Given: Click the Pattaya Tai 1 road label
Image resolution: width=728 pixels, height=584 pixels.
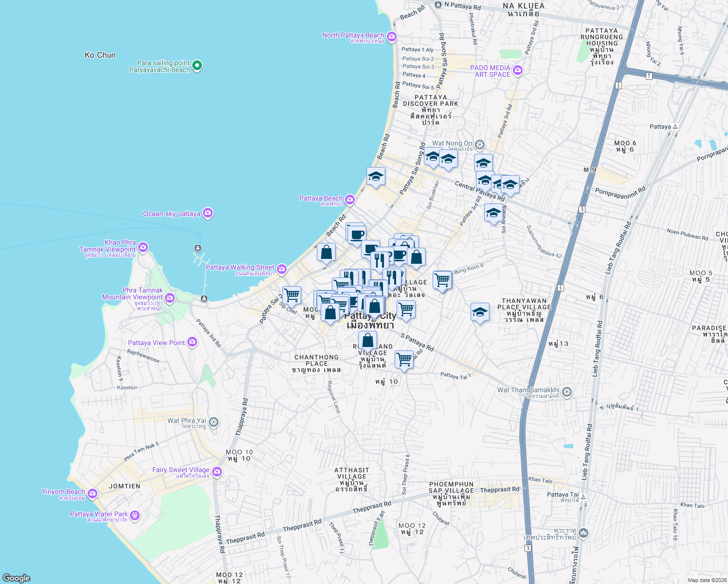Looking at the screenshot, I should [x=456, y=376].
